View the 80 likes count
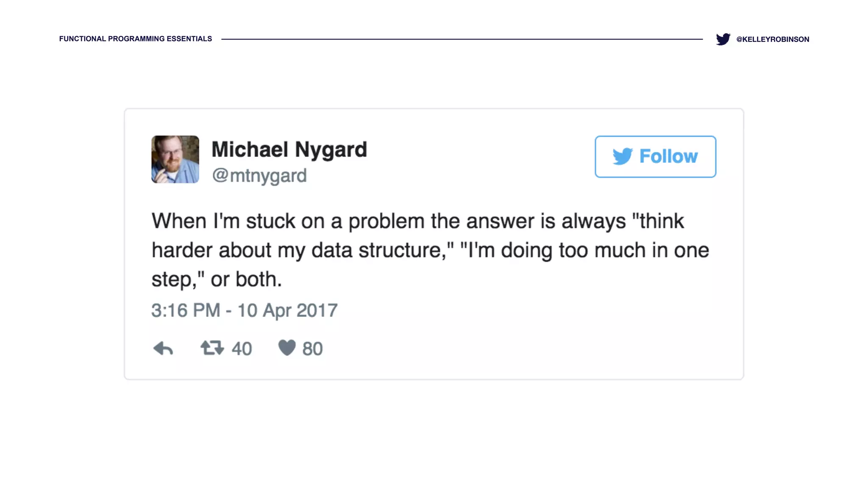868x488 pixels. click(x=312, y=349)
